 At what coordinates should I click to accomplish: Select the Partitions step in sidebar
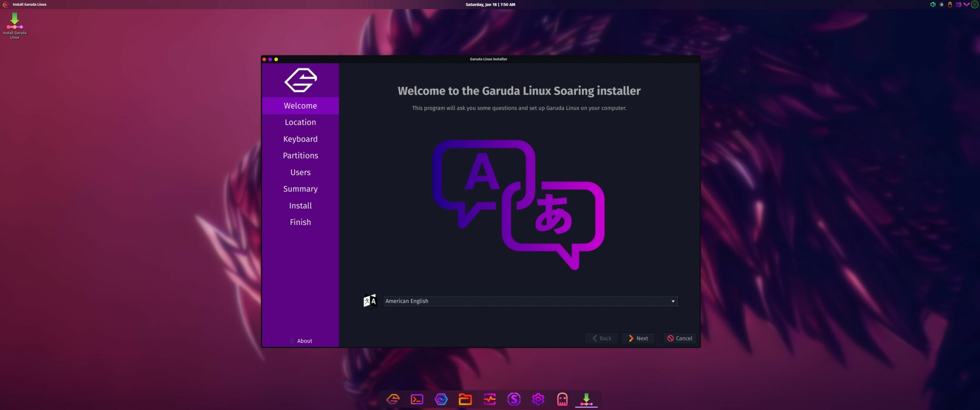pyautogui.click(x=301, y=155)
